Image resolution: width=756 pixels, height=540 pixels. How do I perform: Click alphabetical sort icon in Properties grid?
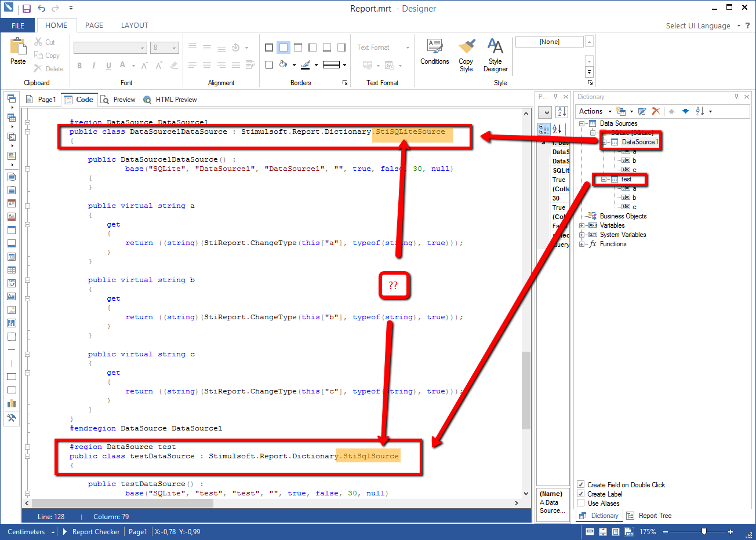click(557, 129)
